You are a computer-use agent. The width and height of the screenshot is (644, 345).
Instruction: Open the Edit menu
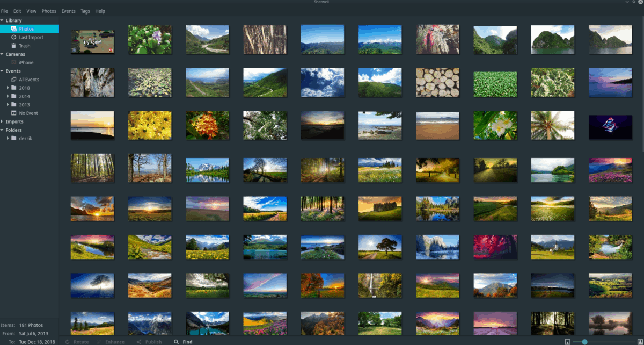[x=16, y=11]
